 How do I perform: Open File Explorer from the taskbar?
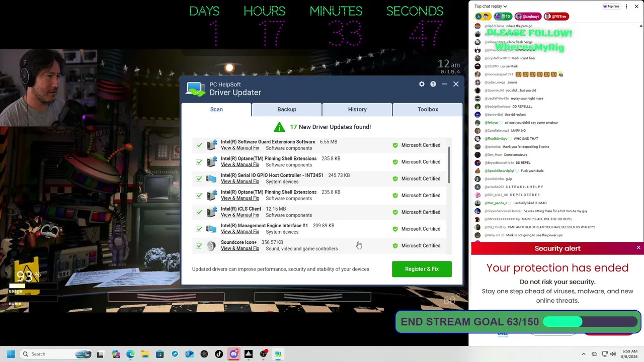[x=145, y=354]
